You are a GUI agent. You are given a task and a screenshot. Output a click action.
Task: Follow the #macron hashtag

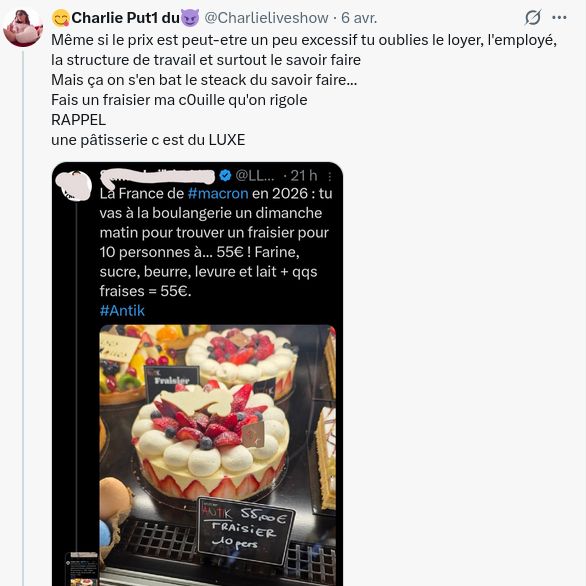click(x=218, y=194)
